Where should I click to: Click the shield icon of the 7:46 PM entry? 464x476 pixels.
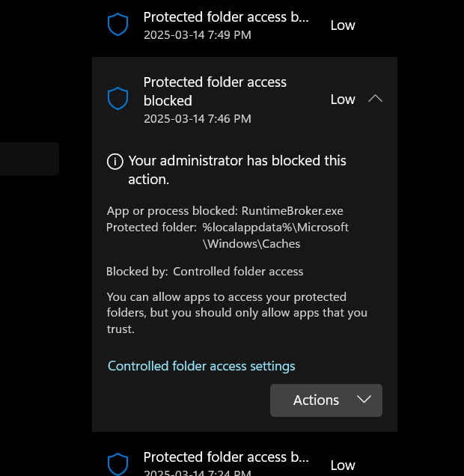(x=118, y=98)
